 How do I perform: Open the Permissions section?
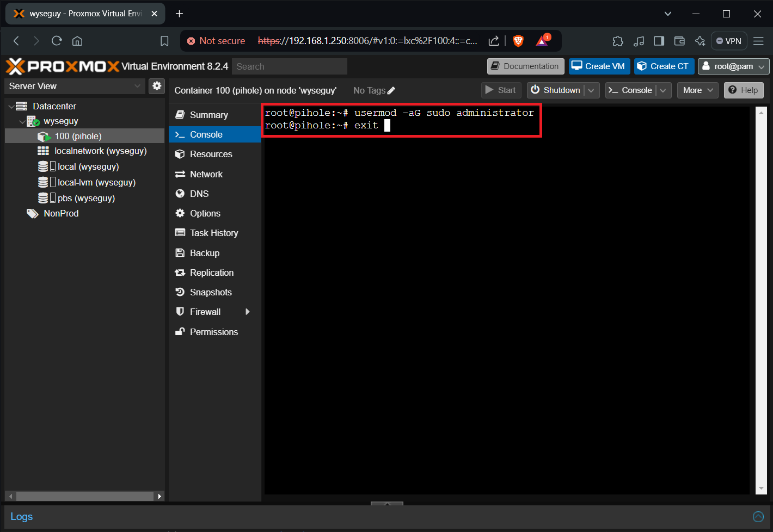point(214,332)
